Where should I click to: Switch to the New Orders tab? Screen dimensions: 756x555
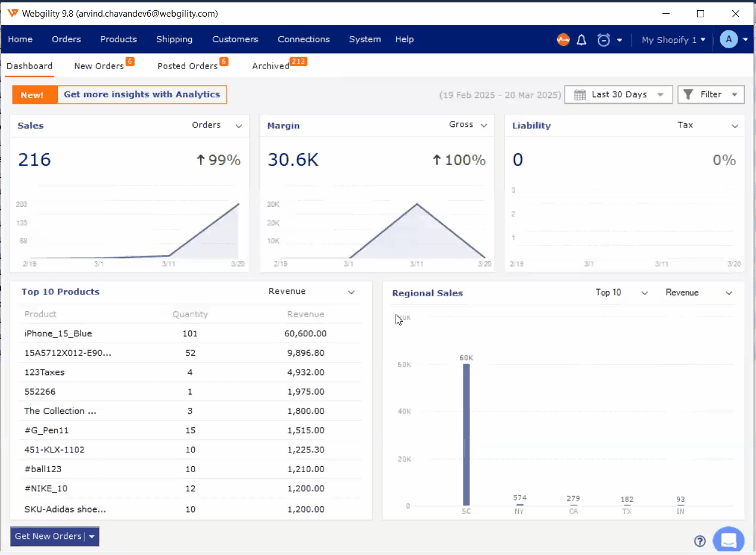point(99,66)
